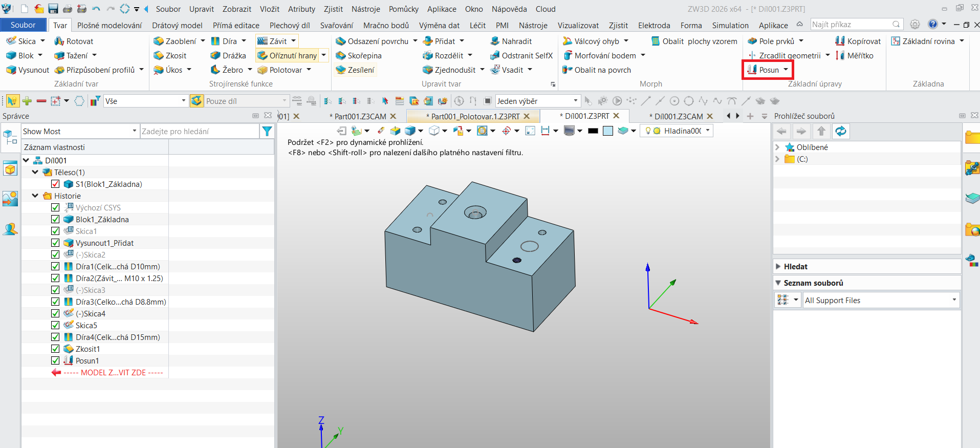The height and width of the screenshot is (448, 980).
Task: Open the Show Most dropdown
Action: click(x=80, y=132)
